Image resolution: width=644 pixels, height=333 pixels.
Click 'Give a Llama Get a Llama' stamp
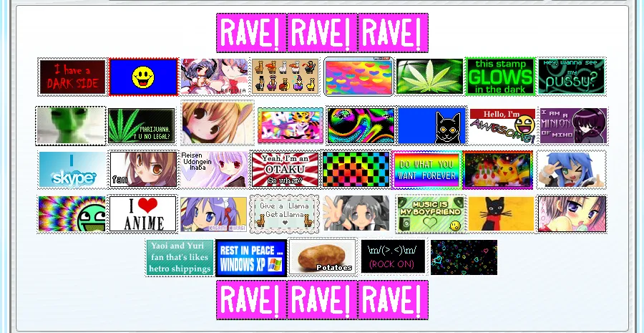coord(285,214)
